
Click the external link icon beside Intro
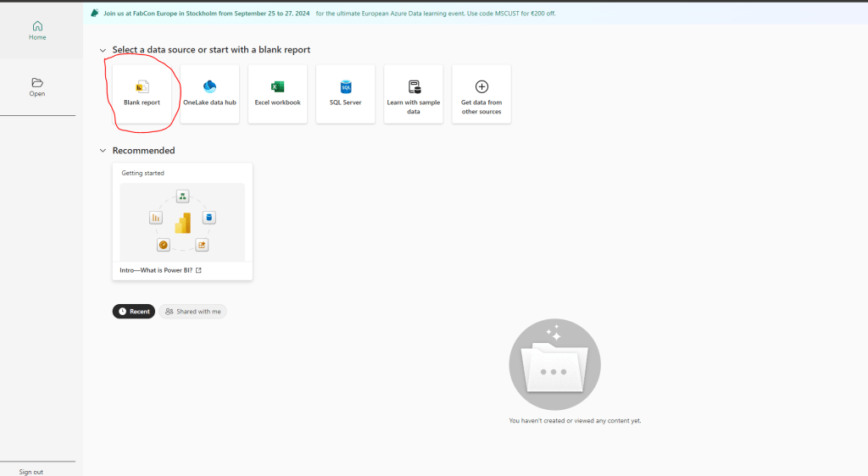198,270
